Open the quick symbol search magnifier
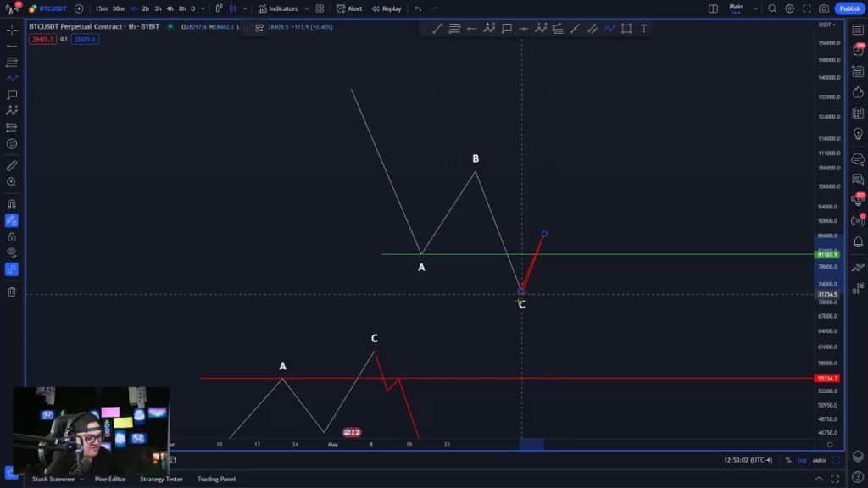Image resolution: width=868 pixels, height=488 pixels. (771, 8)
